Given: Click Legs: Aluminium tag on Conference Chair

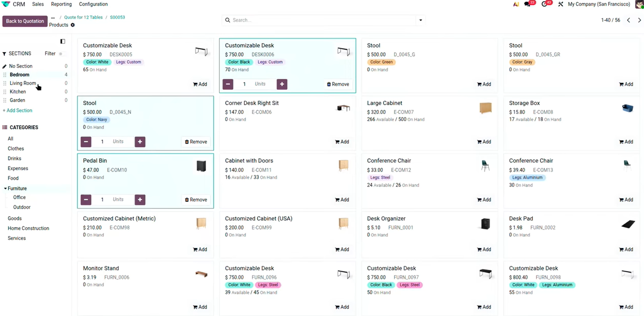Looking at the screenshot, I should 527,177.
